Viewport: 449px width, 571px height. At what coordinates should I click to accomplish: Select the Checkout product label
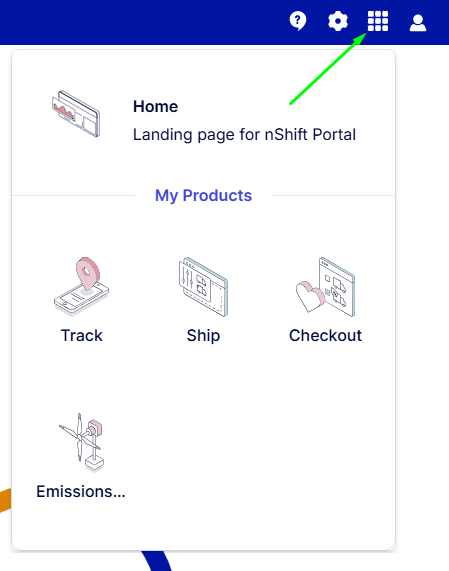(x=325, y=335)
